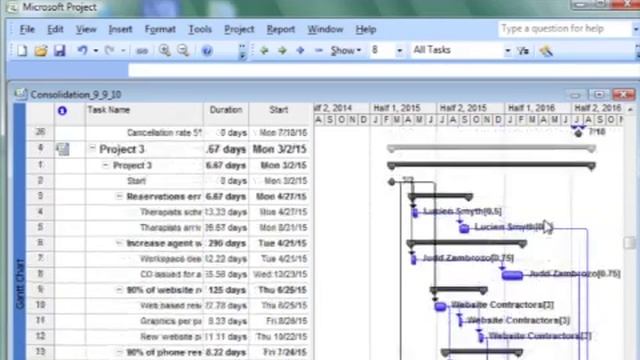Select the Therapists sche task name cell
640x360 pixels.
(144, 212)
